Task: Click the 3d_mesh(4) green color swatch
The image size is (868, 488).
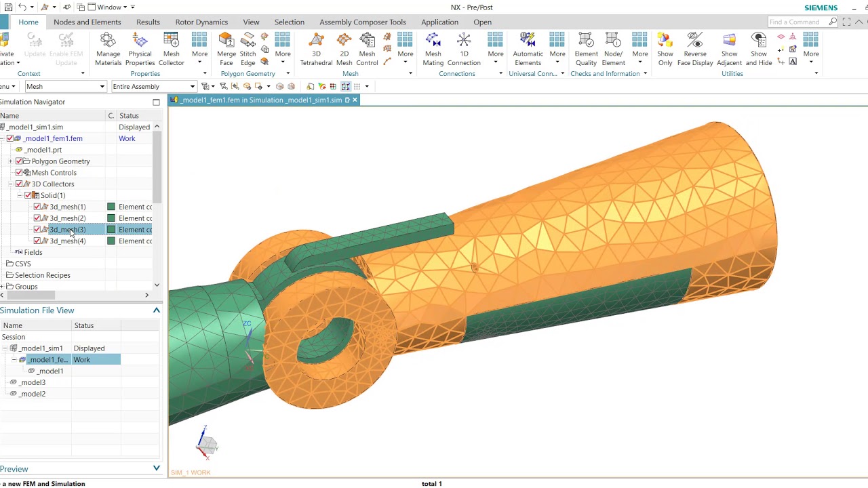Action: point(111,241)
